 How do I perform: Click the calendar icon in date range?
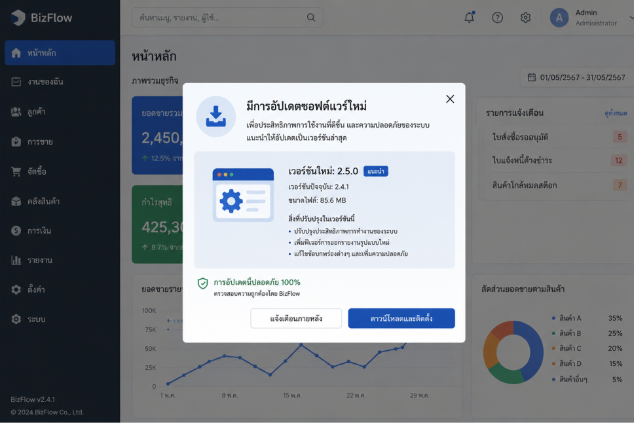(x=532, y=77)
